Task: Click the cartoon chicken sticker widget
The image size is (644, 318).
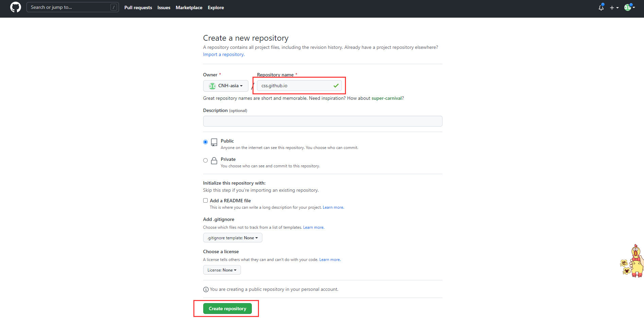Action: click(632, 261)
